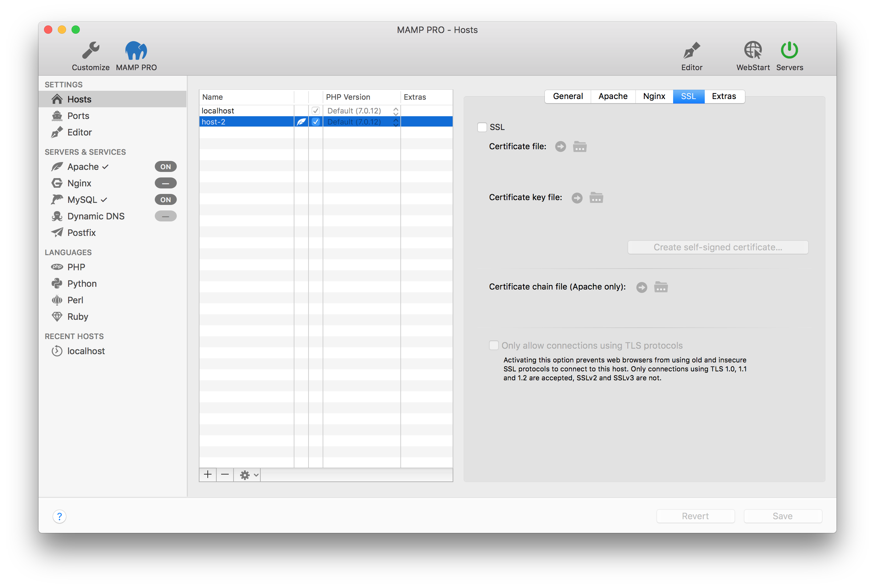Select the localhost row in hosts table
This screenshot has height=588, width=875.
(326, 111)
